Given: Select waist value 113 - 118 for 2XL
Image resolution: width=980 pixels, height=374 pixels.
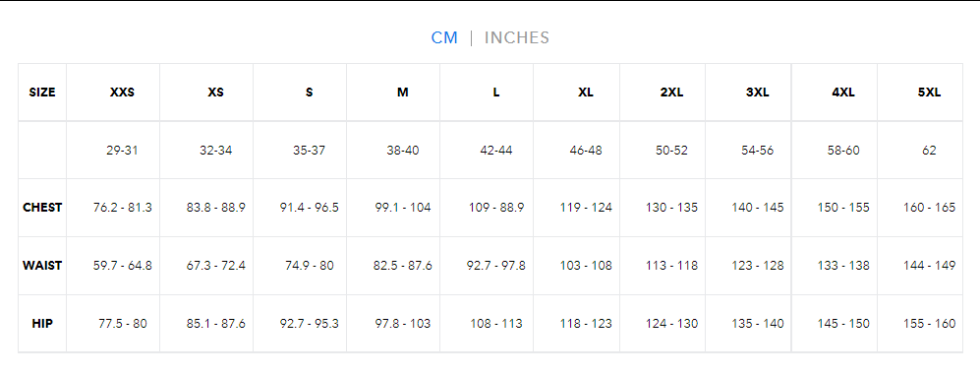Looking at the screenshot, I should pyautogui.click(x=671, y=265).
